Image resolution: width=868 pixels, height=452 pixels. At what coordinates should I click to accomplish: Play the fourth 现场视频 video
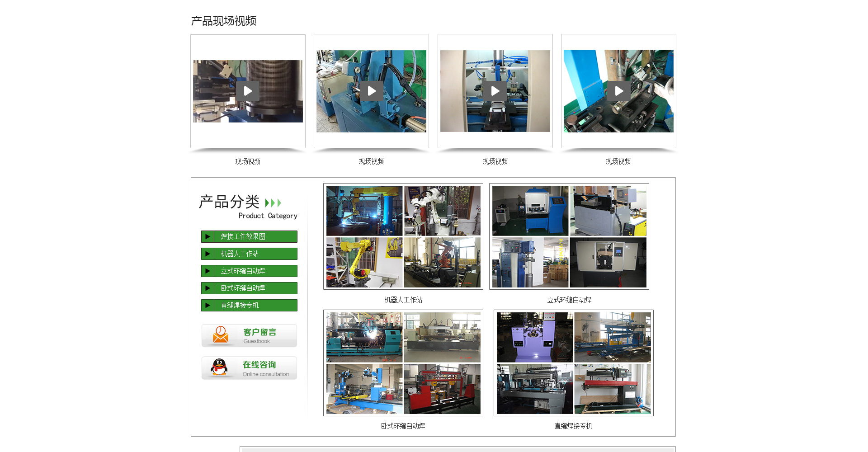618,91
